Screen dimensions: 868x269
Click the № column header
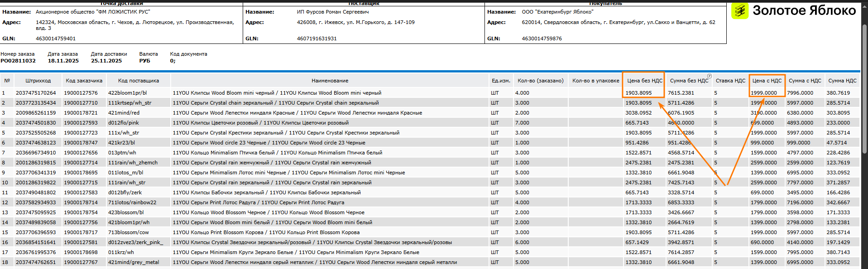click(7, 81)
